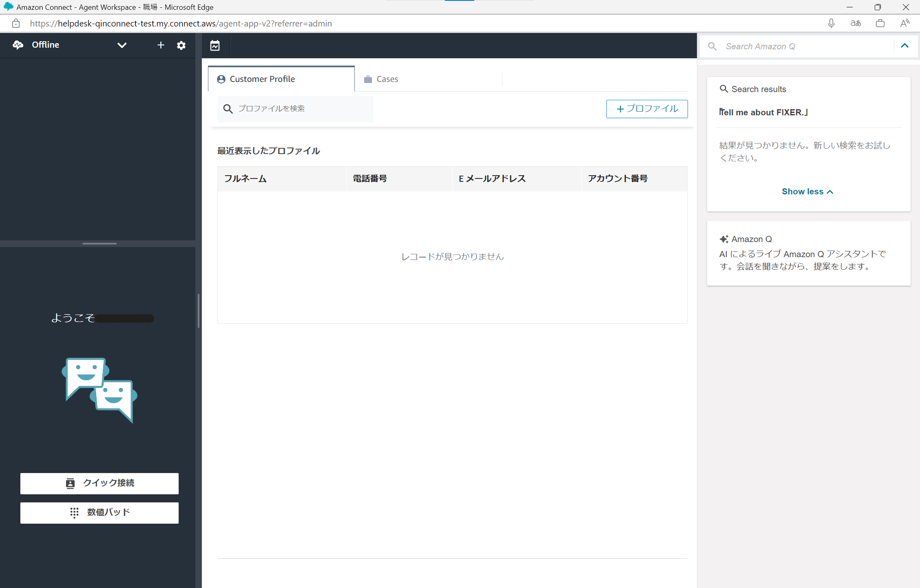Click the Offline status label
This screenshot has height=588, width=920.
[46, 45]
